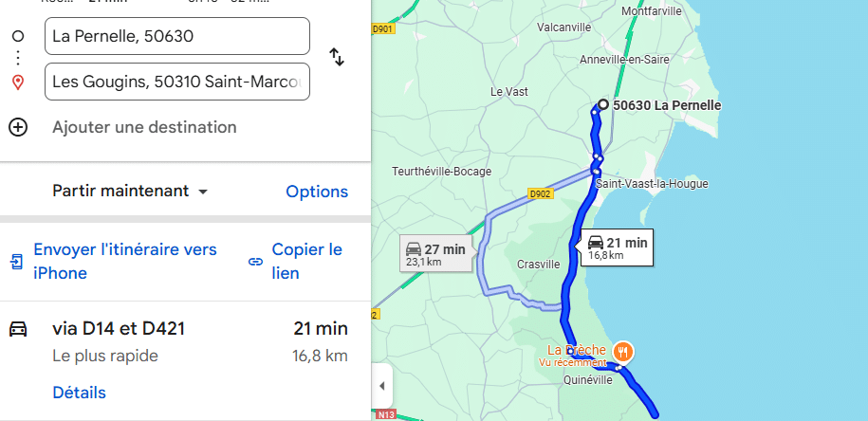Select the via D14 et D421 route
This screenshot has width=868, height=421.
(x=119, y=329)
